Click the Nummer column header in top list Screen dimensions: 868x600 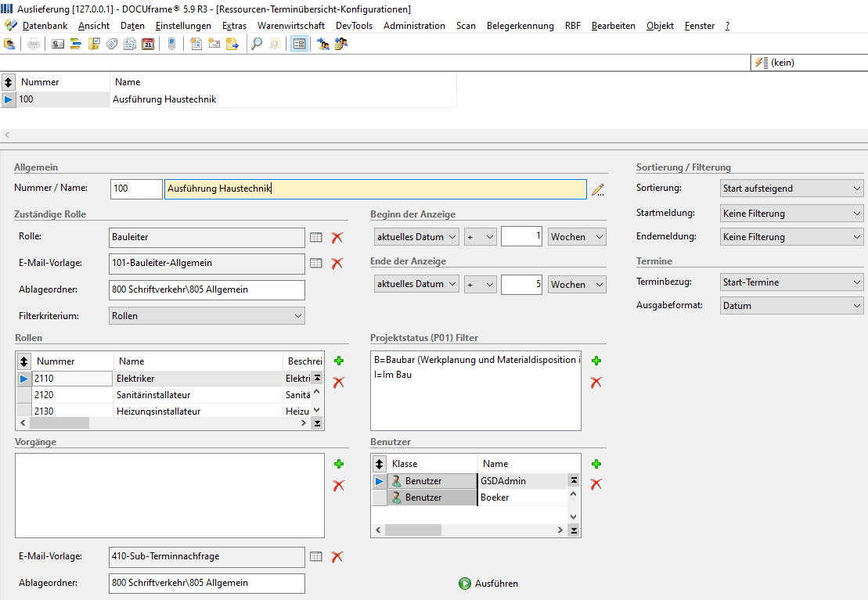(x=63, y=82)
